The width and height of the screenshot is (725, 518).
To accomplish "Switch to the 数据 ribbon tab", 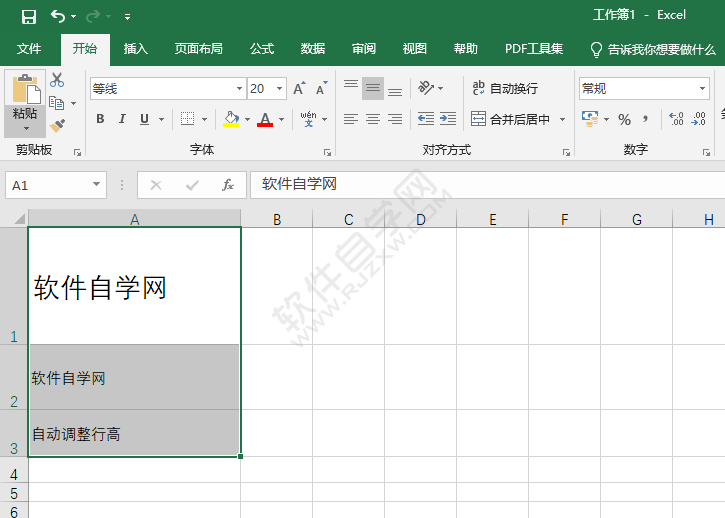I will click(x=313, y=49).
